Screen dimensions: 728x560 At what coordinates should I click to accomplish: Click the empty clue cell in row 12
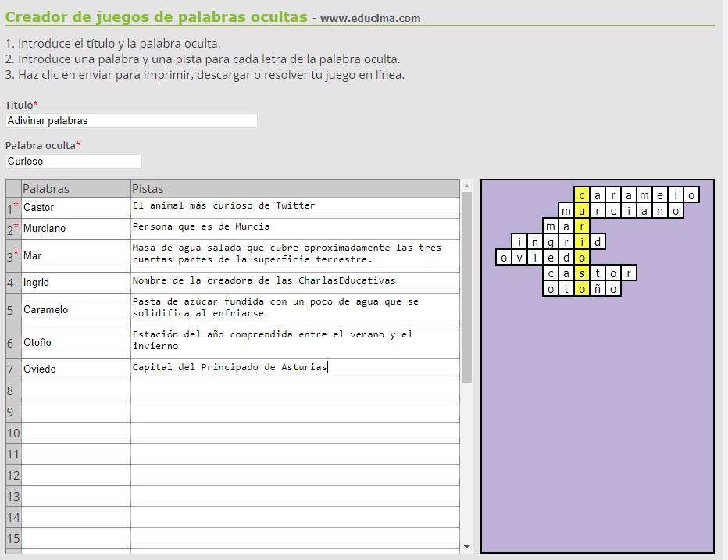tap(295, 476)
